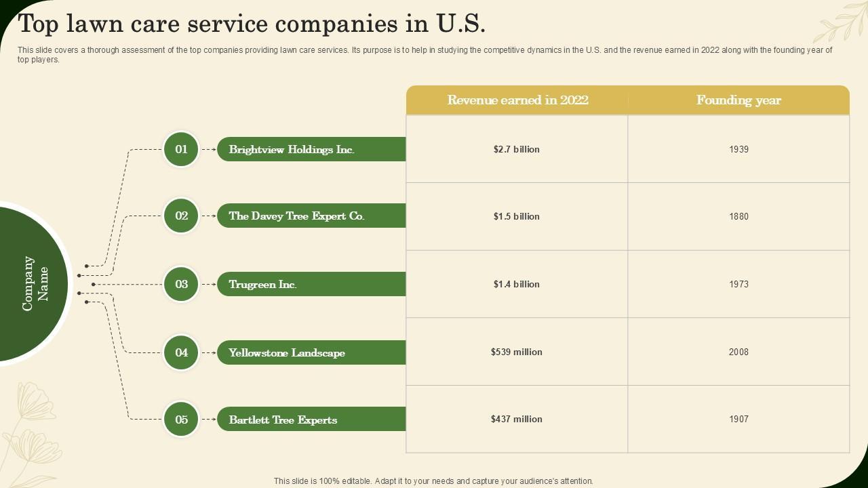Select the 04 numbered circle badge
The image size is (868, 488).
pyautogui.click(x=181, y=352)
